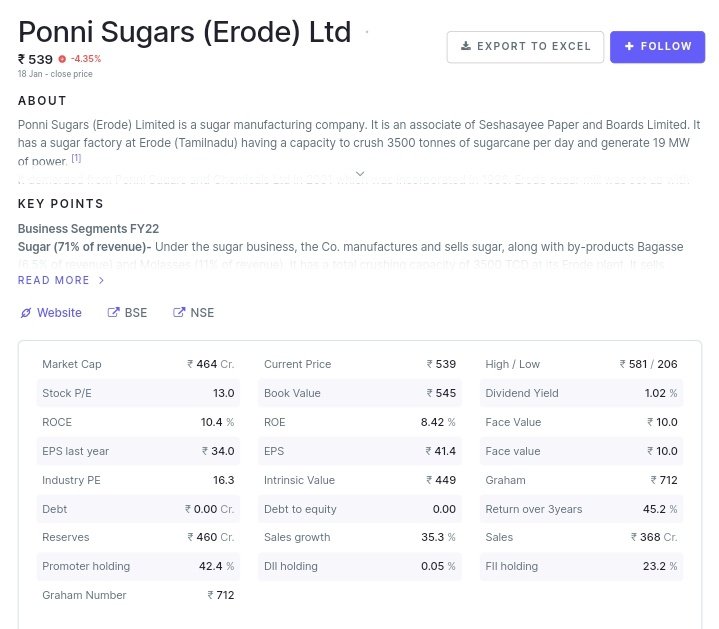
Task: Click the arrow next to Read More
Action: point(101,281)
